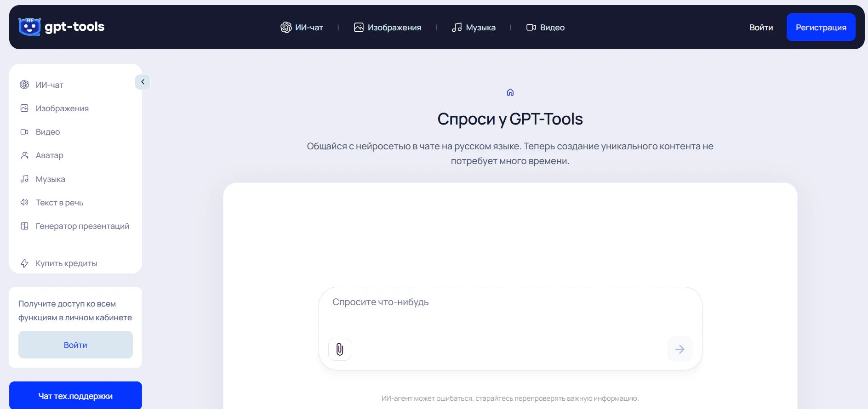Click the description 'Общайся с нейросетью в чате'
The height and width of the screenshot is (409, 868).
(x=510, y=153)
